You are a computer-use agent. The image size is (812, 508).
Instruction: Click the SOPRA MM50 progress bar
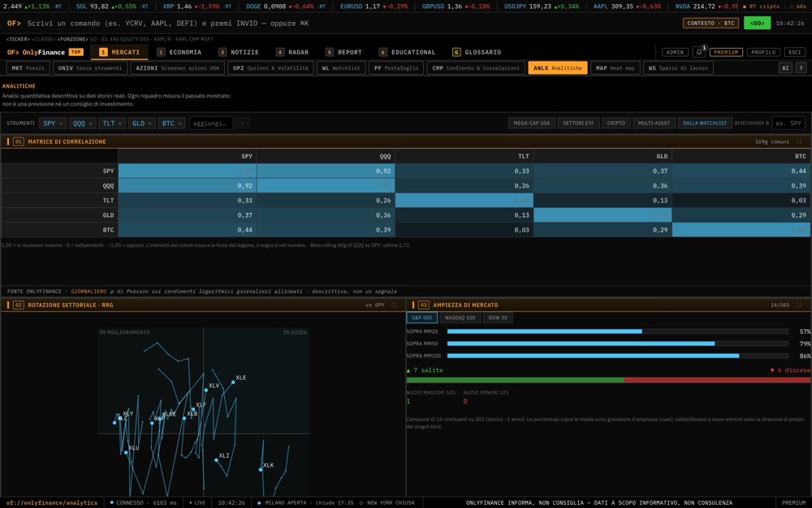coord(617,344)
